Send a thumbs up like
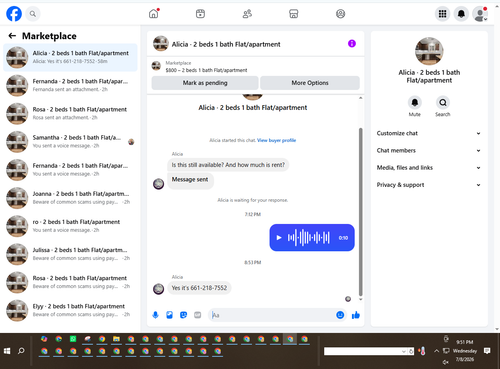This screenshot has width=500, height=369. tap(356, 315)
